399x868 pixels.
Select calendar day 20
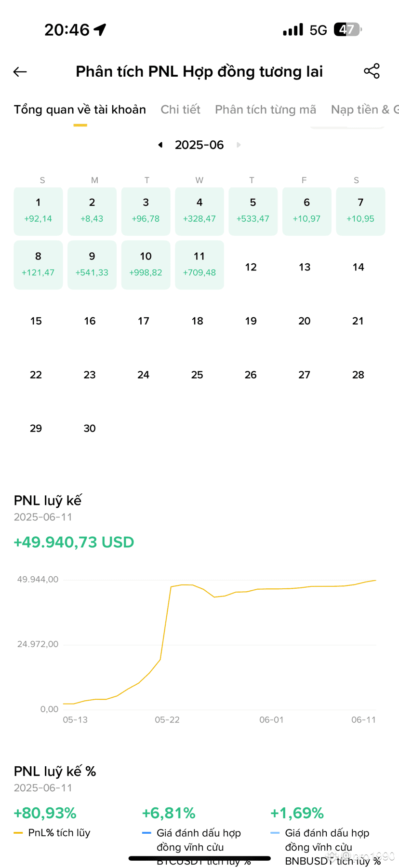point(304,321)
